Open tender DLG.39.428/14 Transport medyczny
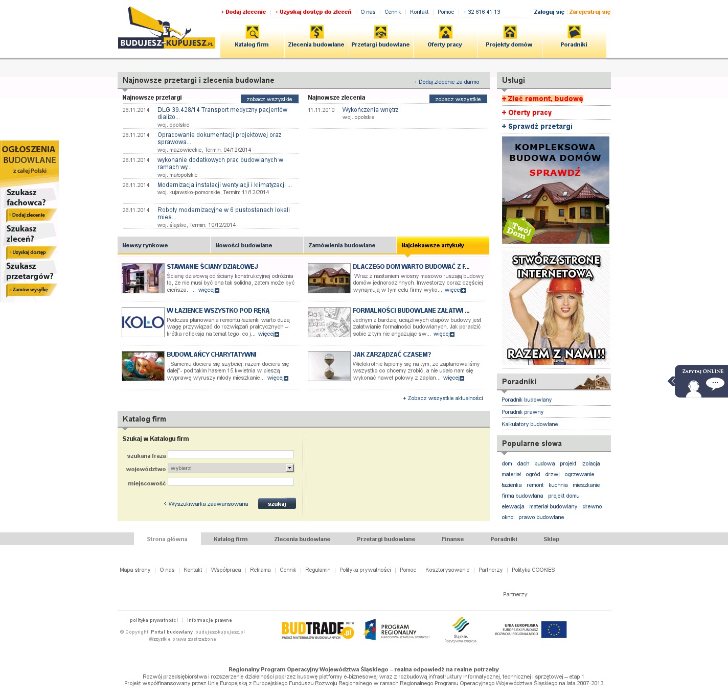Image resolution: width=728 pixels, height=700 pixels. pyautogui.click(x=222, y=113)
